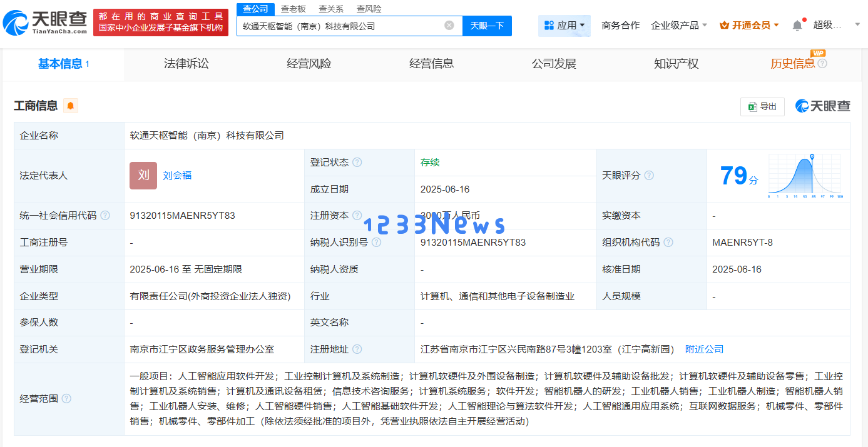Click 营业期限 value 2025-06-16 至 无固定期限

(x=186, y=269)
